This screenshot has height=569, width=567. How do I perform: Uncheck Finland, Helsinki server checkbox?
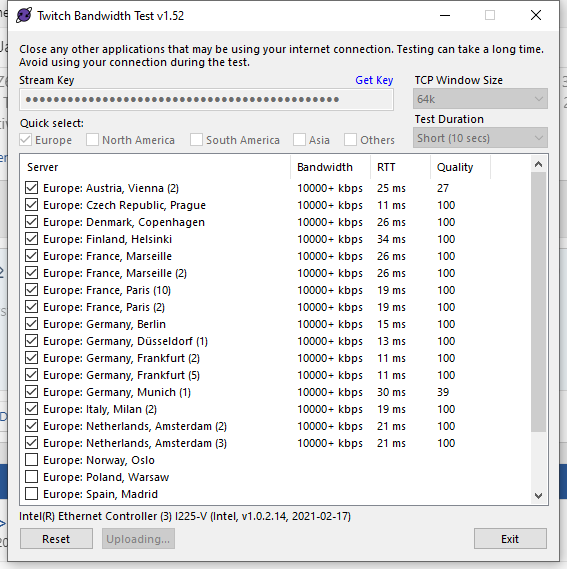tap(32, 239)
